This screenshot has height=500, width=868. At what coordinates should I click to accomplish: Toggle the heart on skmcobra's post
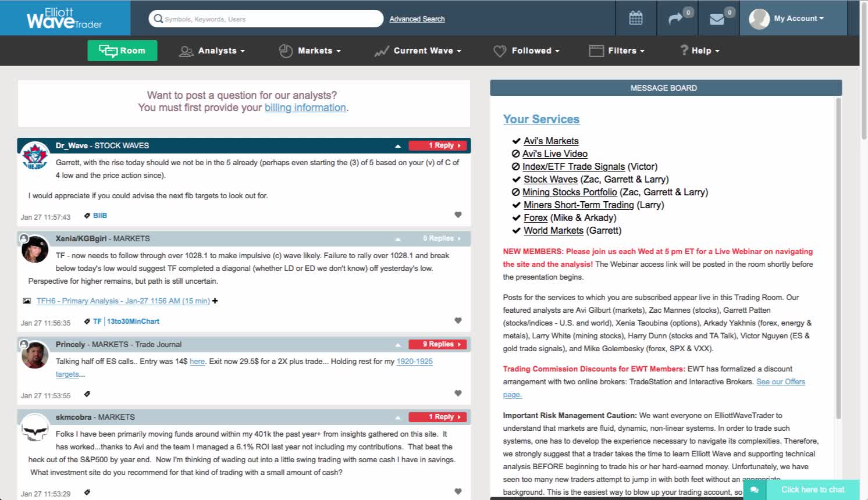[x=458, y=492]
